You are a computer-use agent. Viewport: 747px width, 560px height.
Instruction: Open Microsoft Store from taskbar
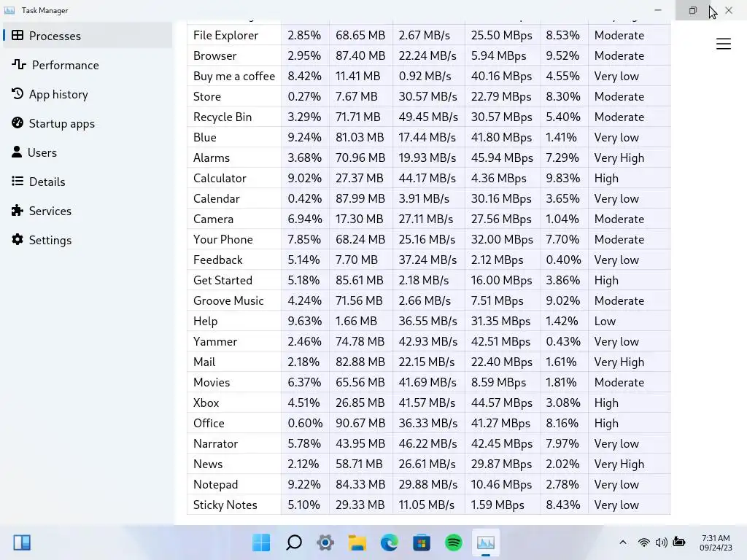(x=421, y=542)
